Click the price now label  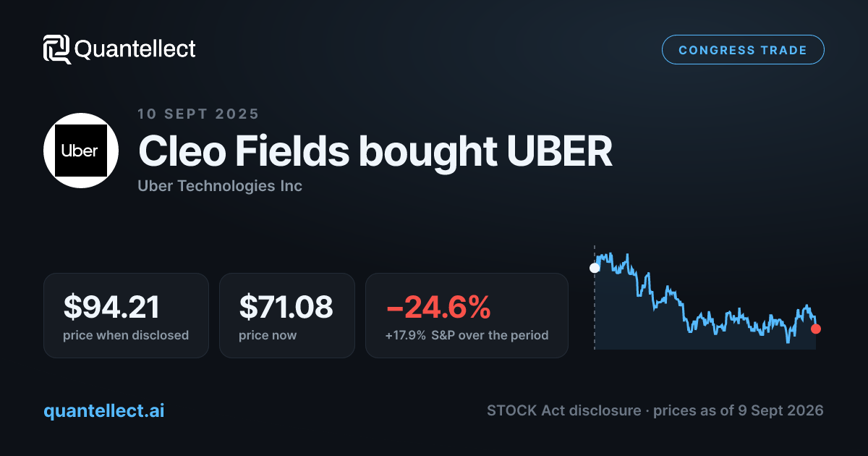pyautogui.click(x=268, y=335)
